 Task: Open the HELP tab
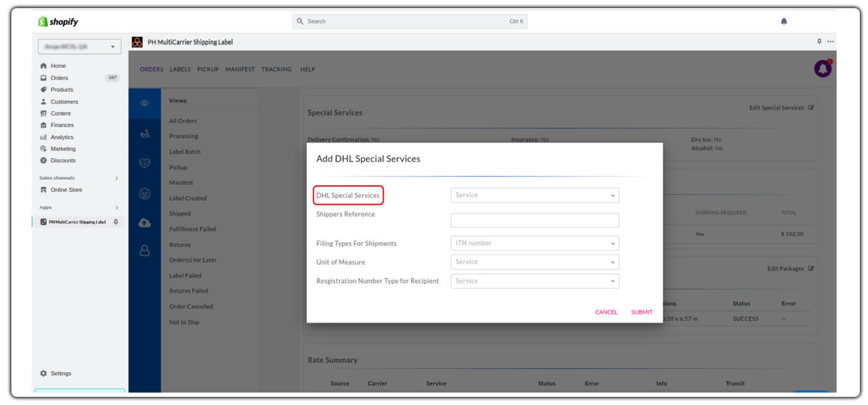[308, 69]
